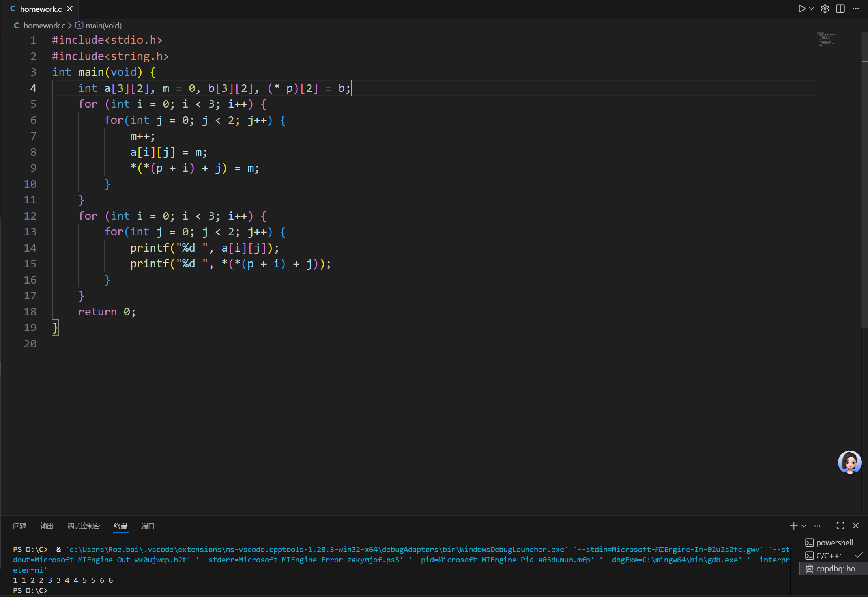The height and width of the screenshot is (597, 868).
Task: Open the settings gear in editor toolbar
Action: click(x=825, y=9)
